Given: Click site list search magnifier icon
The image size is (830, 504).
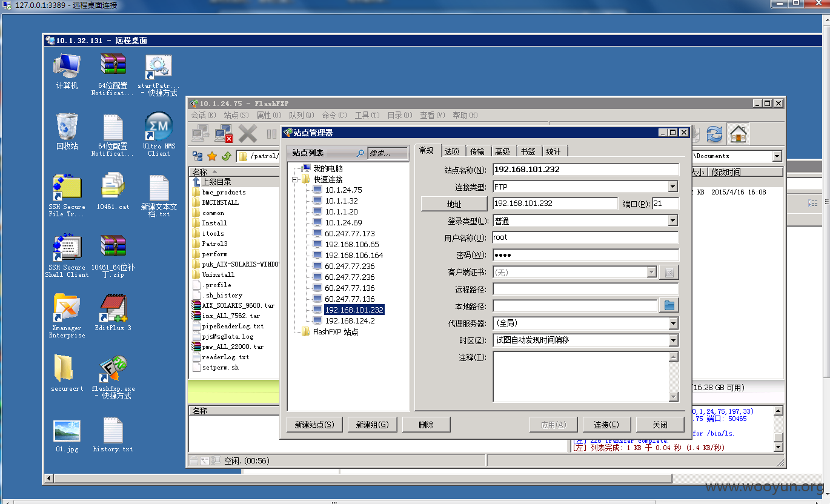Looking at the screenshot, I should (x=360, y=153).
